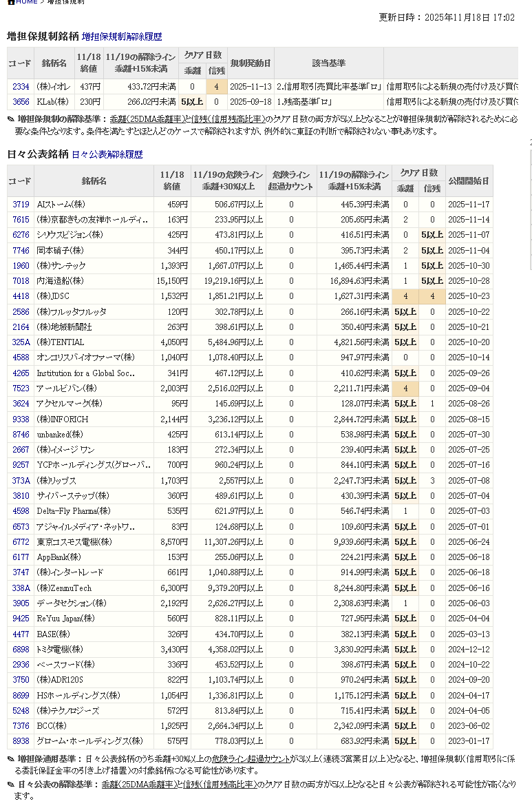Open code 7018 内海造船 page

pyautogui.click(x=21, y=281)
